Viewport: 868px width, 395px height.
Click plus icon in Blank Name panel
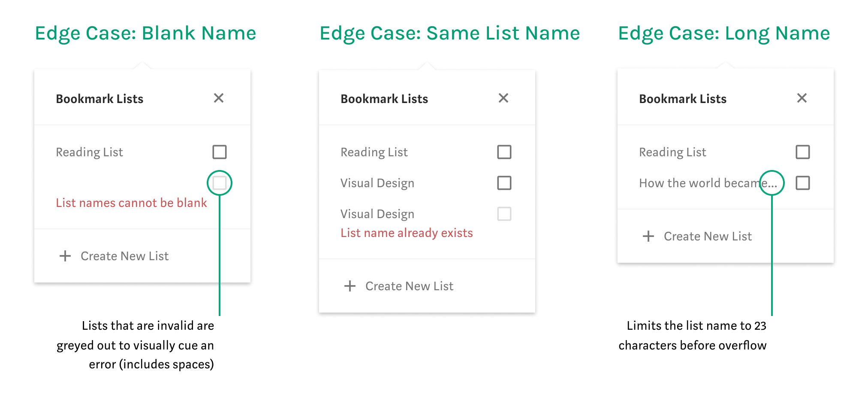pyautogui.click(x=65, y=256)
